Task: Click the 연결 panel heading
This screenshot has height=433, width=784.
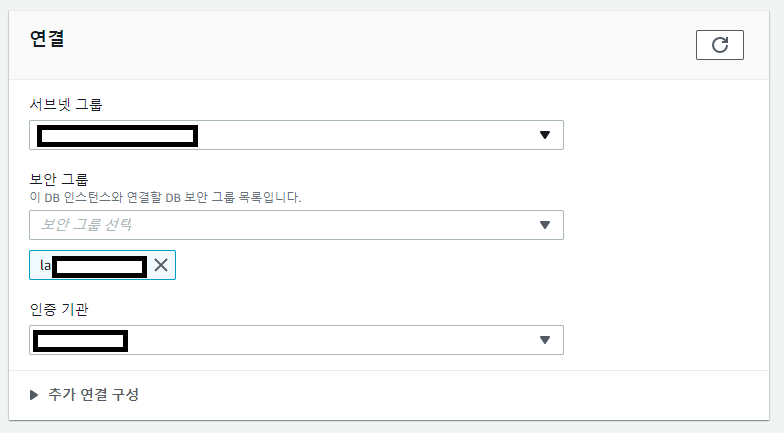Action: coord(47,38)
